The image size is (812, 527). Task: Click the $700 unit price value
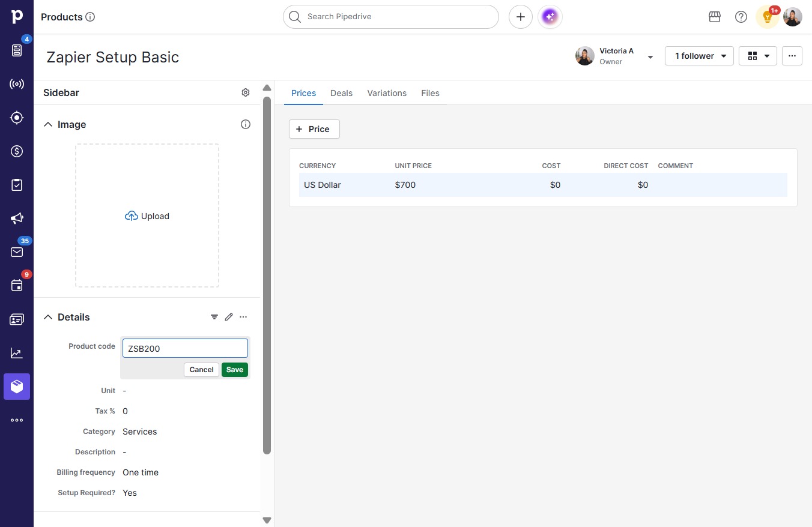405,185
